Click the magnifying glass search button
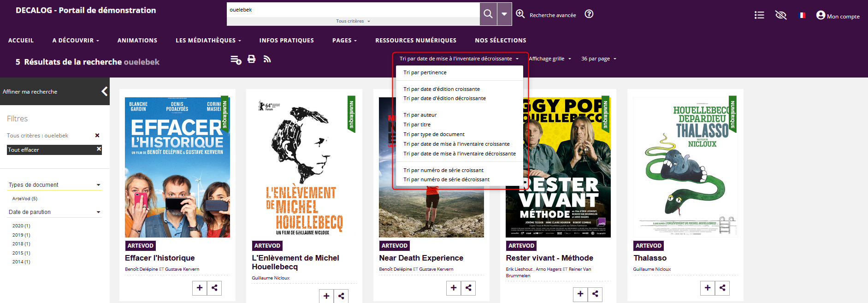This screenshot has height=303, width=868. click(x=488, y=14)
